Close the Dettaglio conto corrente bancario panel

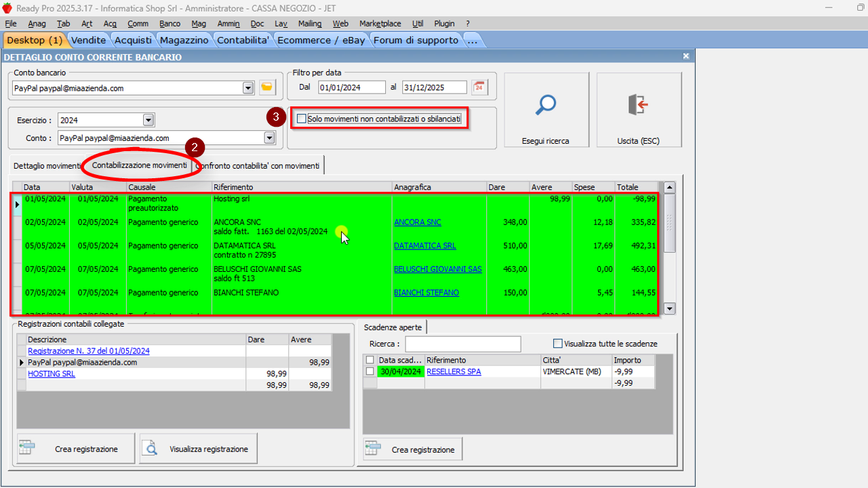686,57
